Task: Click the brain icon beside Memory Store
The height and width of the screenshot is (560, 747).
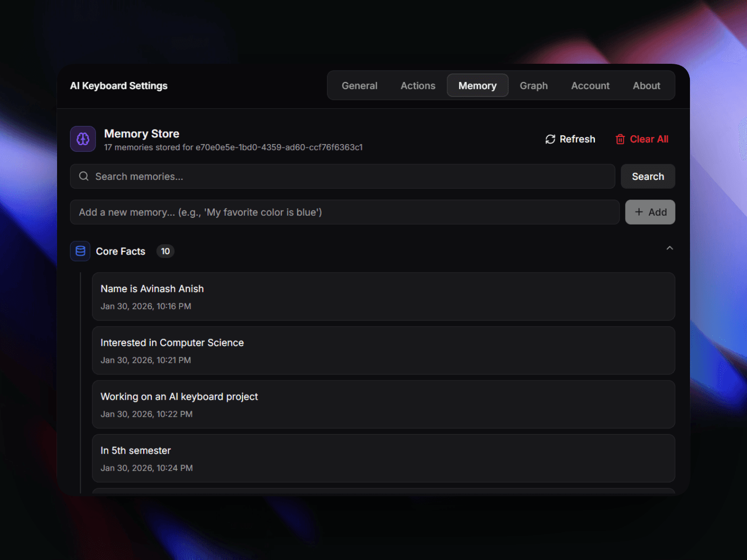Action: pyautogui.click(x=83, y=139)
